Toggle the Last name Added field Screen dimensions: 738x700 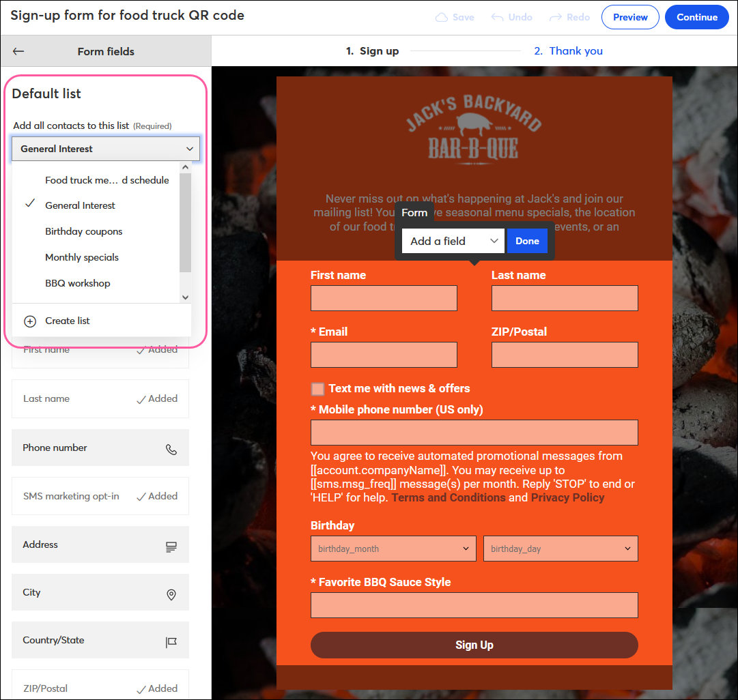click(x=100, y=399)
